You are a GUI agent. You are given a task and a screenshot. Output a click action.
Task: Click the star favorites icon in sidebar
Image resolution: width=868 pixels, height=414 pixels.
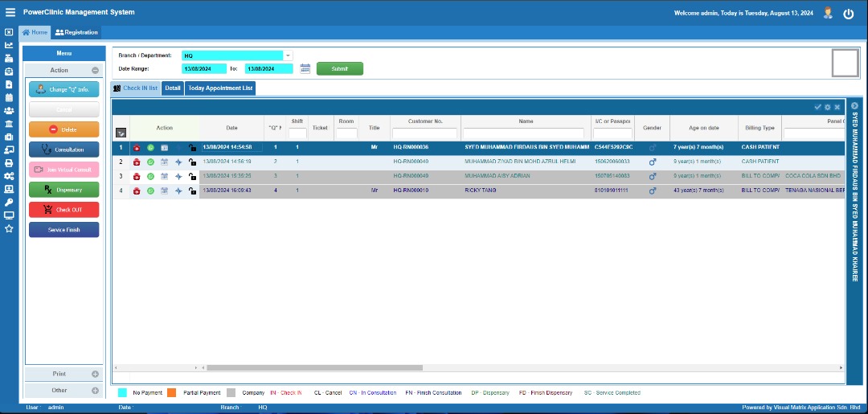click(x=9, y=228)
